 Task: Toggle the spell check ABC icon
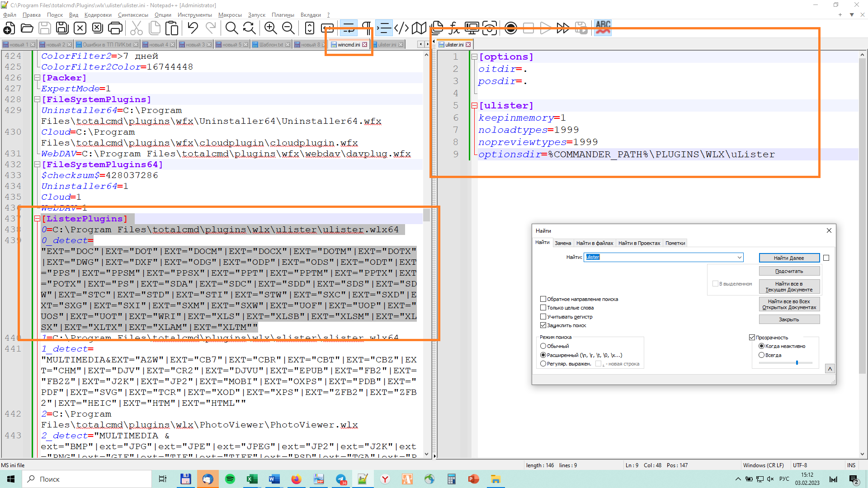(603, 28)
